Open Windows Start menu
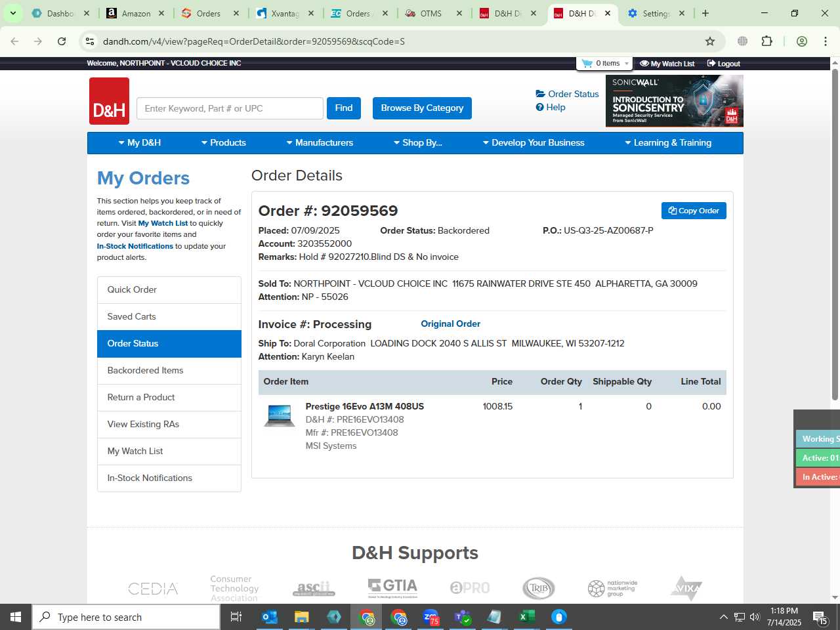Screen dimensions: 840x630 pos(16,617)
